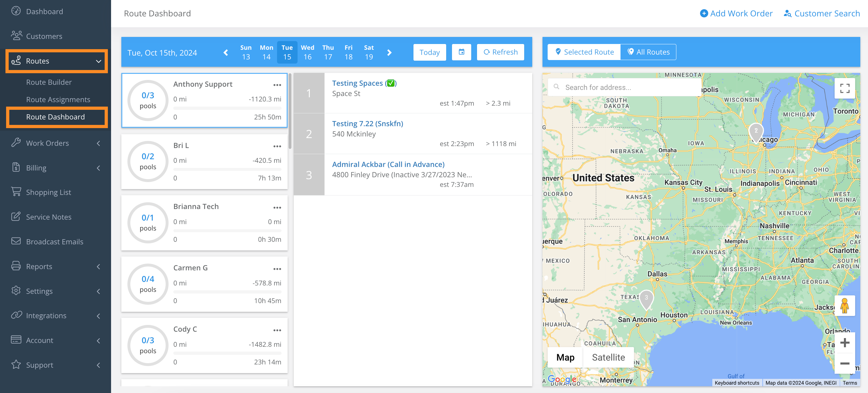Click the Account card icon
Image resolution: width=868 pixels, height=393 pixels.
(16, 339)
